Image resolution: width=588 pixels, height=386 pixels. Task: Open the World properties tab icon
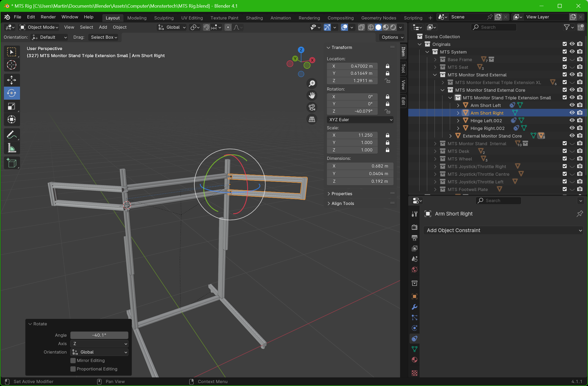click(x=415, y=270)
